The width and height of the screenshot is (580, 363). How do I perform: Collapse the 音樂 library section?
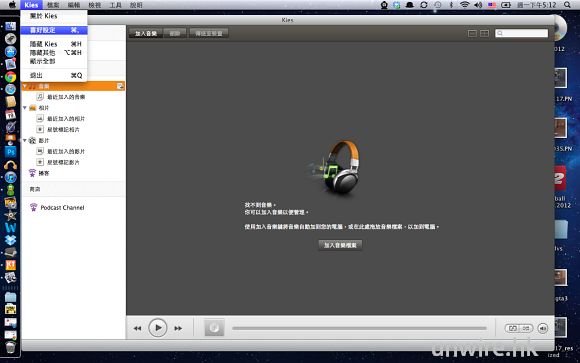pyautogui.click(x=25, y=86)
